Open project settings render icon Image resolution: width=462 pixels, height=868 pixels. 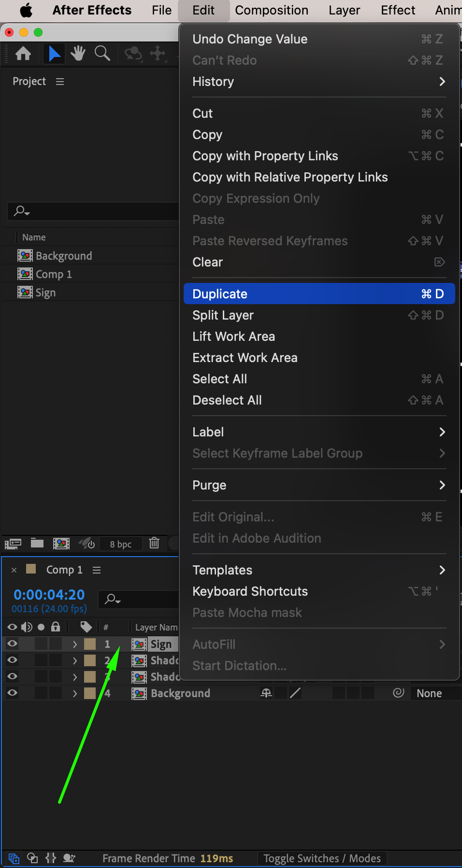point(87,544)
